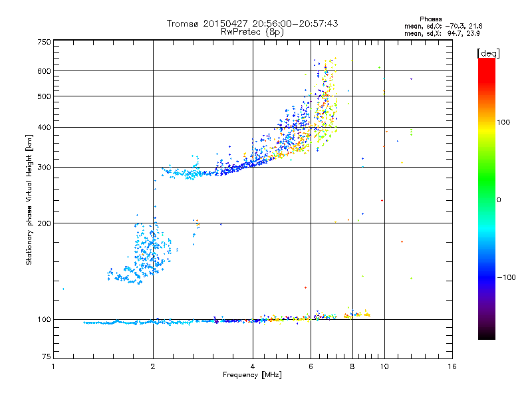Image resolution: width=532 pixels, height=399 pixels.
Task: Click the colorbar tick label '0'
Action: click(x=499, y=200)
